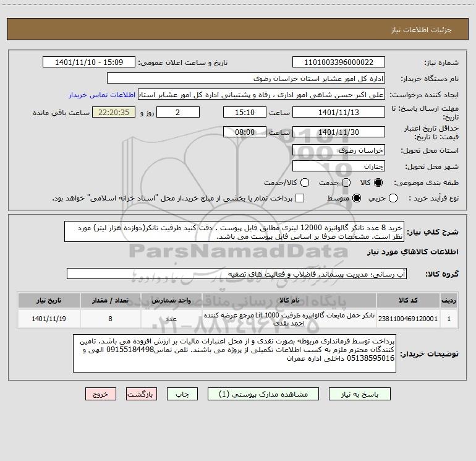Click the واحد شمارش column header
Viewport: 476px width, 461px height.
[171, 300]
